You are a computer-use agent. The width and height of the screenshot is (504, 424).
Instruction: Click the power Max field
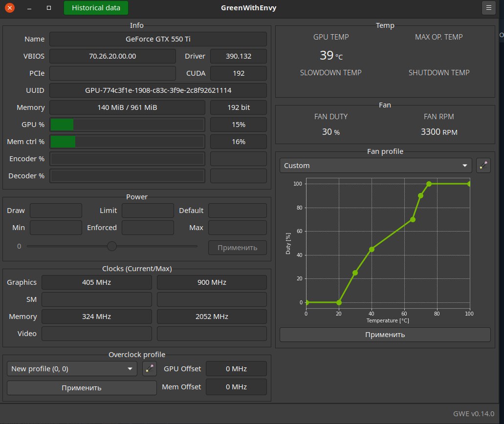237,228
